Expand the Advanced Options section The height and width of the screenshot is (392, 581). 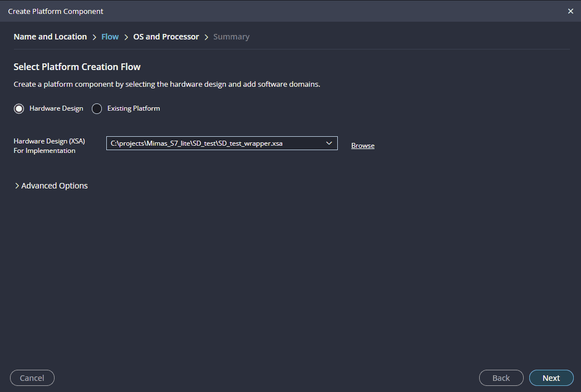point(51,186)
